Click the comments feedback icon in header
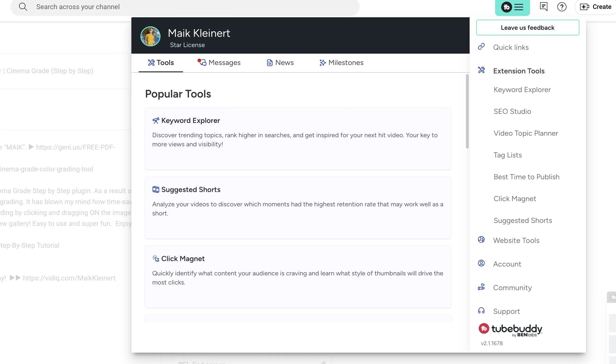This screenshot has height=364, width=616. coord(543,7)
